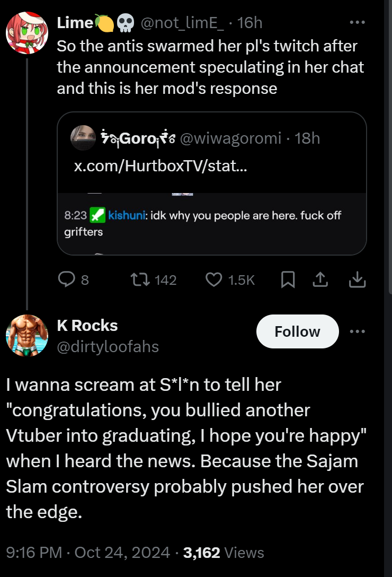Open the x.com/HurtboxTV/stat... link

[161, 166]
